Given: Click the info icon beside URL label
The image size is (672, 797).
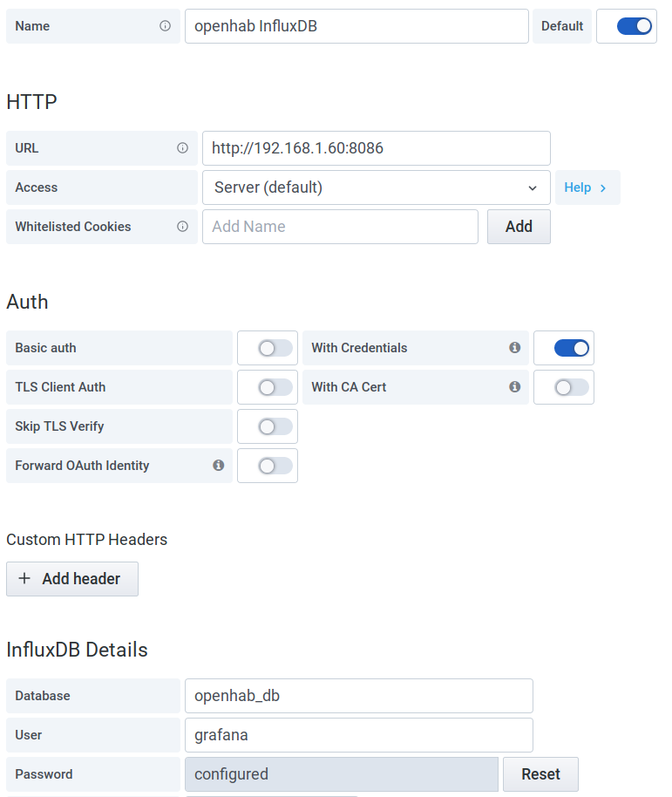Looking at the screenshot, I should 182,148.
